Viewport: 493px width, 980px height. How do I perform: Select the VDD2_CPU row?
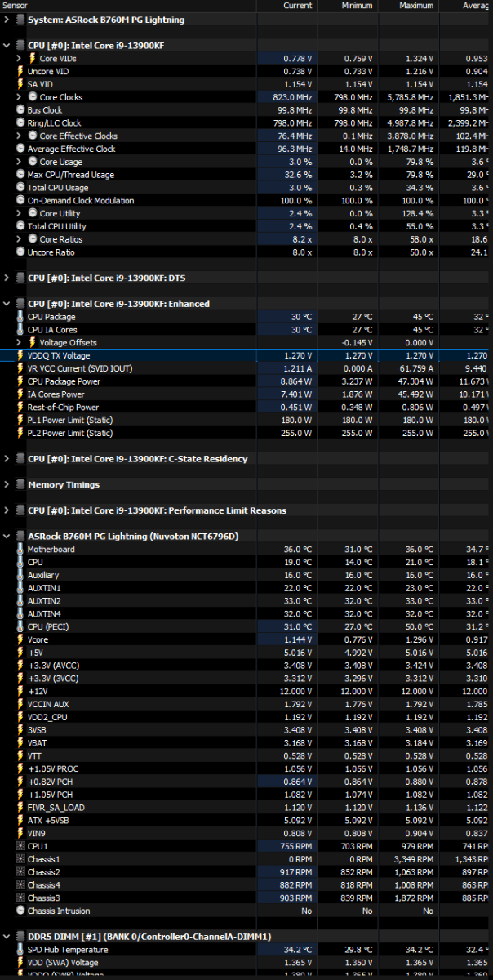(x=246, y=717)
